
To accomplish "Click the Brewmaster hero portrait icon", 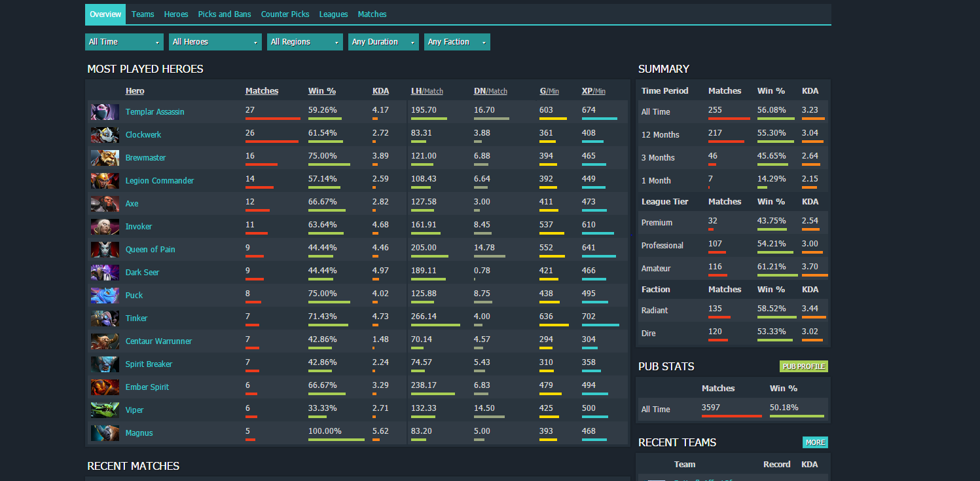I will click(105, 158).
